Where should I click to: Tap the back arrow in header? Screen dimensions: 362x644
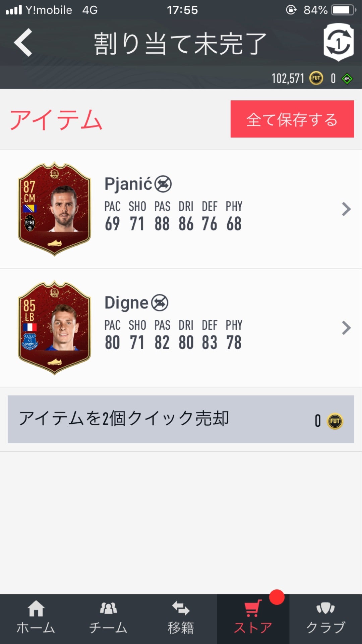click(23, 42)
